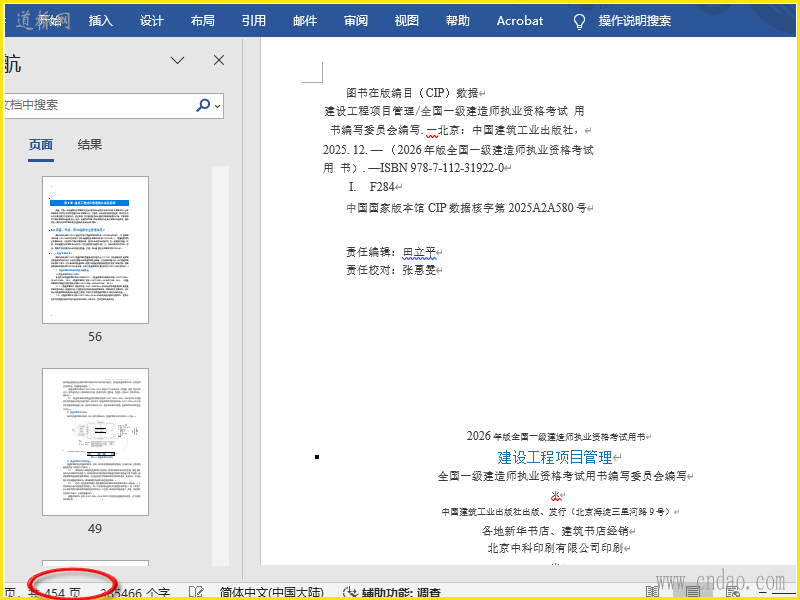
Task: Expand the search options dropdown arrow
Action: coord(218,105)
